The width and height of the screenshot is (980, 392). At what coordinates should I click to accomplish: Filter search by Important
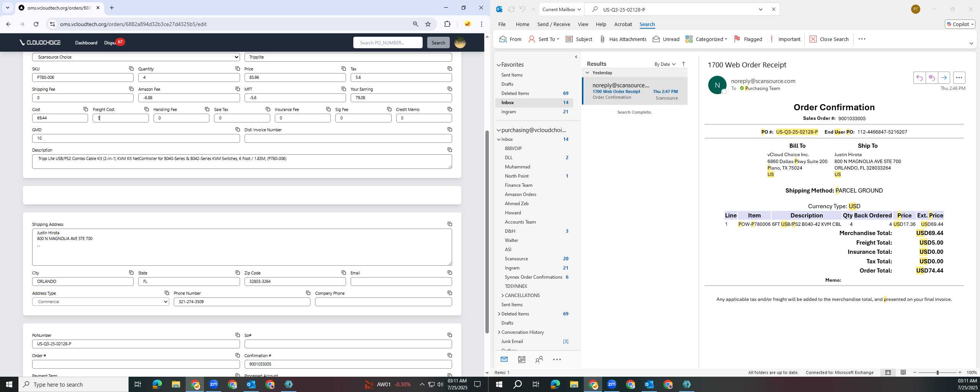coord(784,39)
